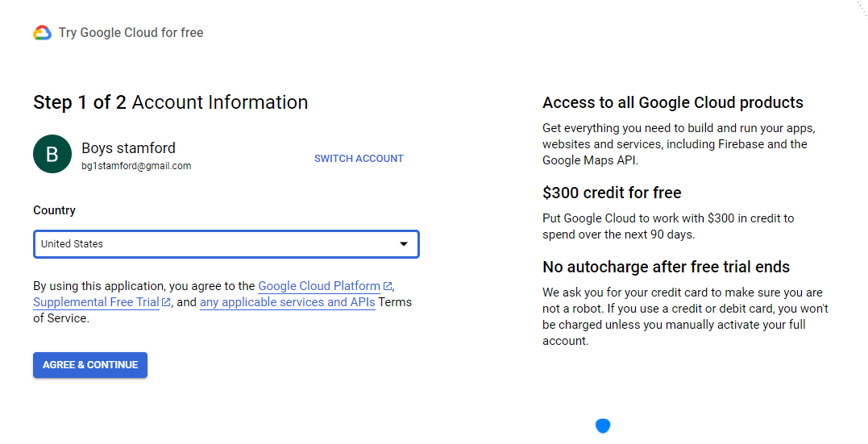The image size is (868, 444).
Task: Open the Google Cloud Platform terms link
Action: click(319, 286)
